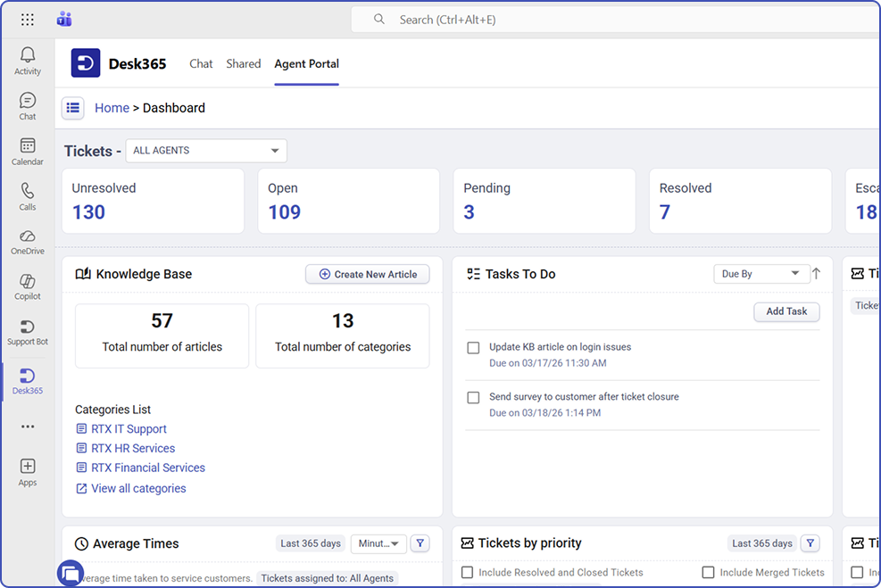This screenshot has width=881, height=588.
Task: Click the Dashboard breadcrumb text
Action: tap(174, 108)
